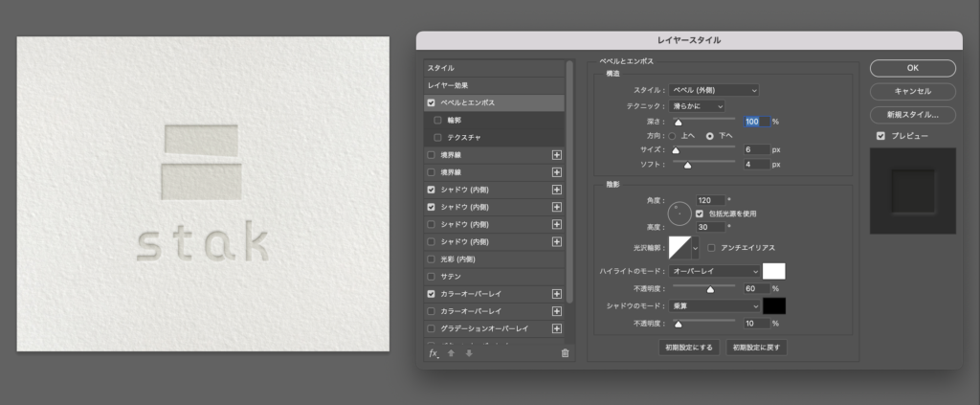Open the テクニック dropdown showing 滑らかに

[697, 105]
